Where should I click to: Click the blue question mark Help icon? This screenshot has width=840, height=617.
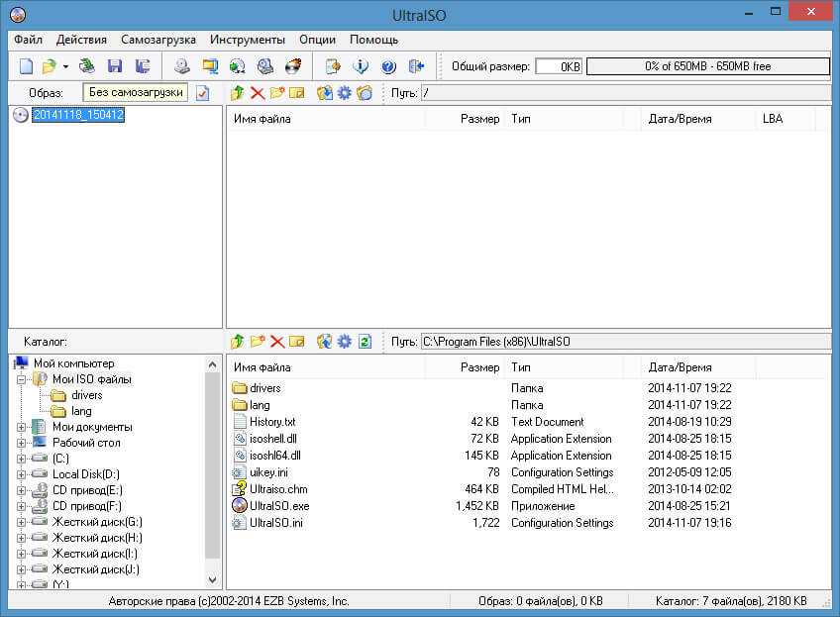coord(388,66)
